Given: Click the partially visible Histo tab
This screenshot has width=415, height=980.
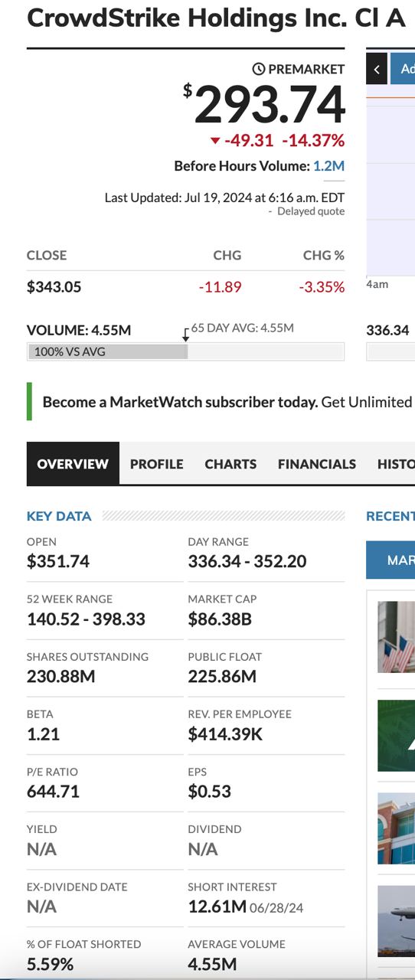Looking at the screenshot, I should pos(395,463).
